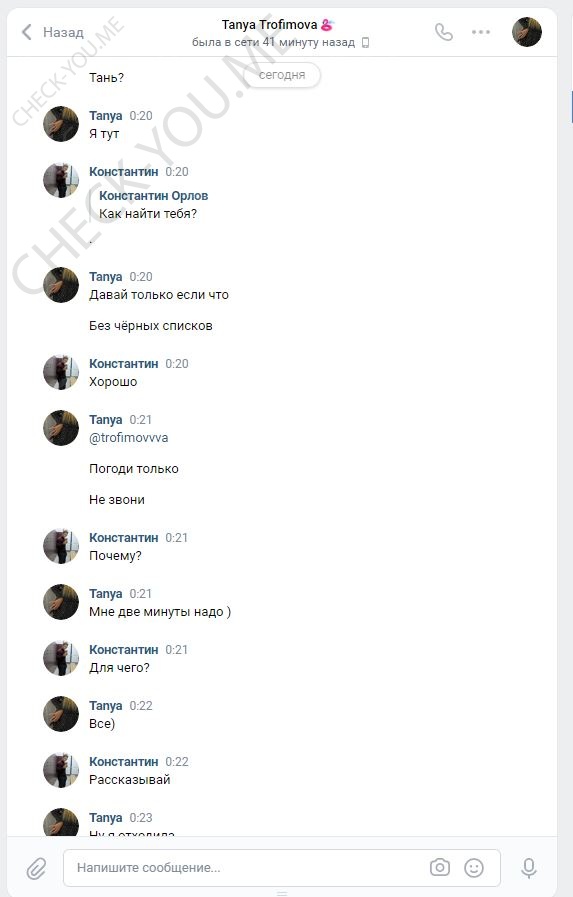Viewport: 573px width, 897px height.
Task: Click the mobile device icon by the last-seen status
Action: [x=365, y=42]
